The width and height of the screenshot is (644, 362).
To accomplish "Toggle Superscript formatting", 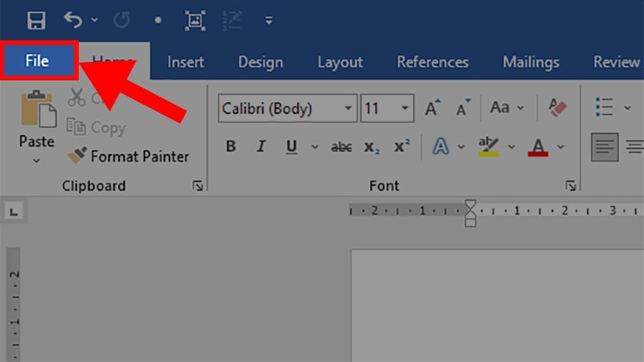I will pyautogui.click(x=402, y=146).
